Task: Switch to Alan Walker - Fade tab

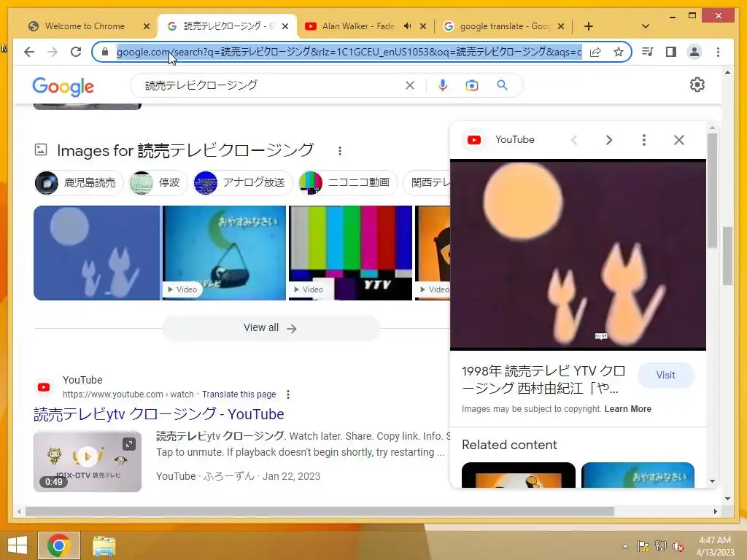Action: [x=358, y=26]
